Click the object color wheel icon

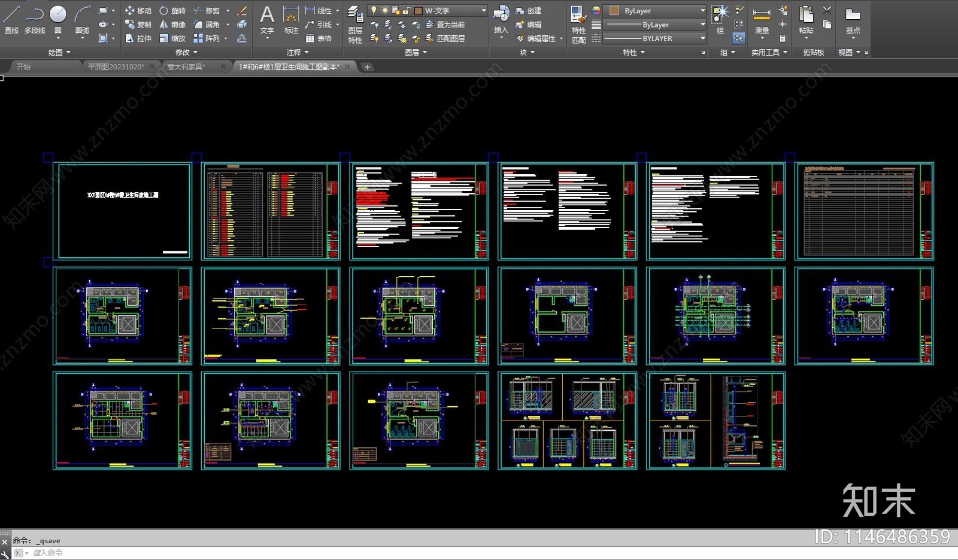(596, 10)
